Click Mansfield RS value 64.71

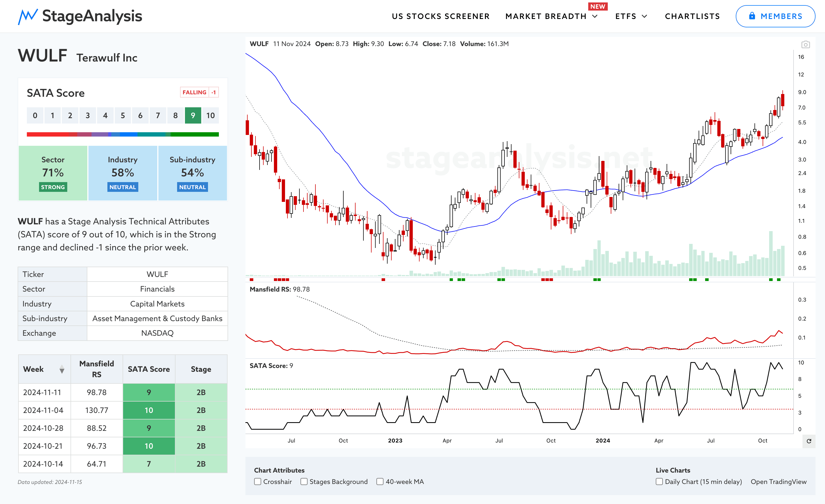(97, 464)
